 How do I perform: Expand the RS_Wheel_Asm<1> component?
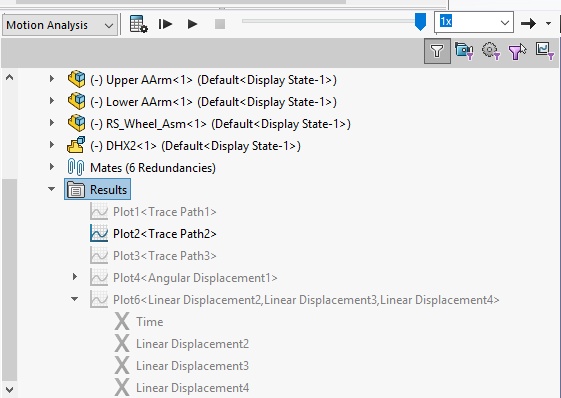(x=52, y=123)
